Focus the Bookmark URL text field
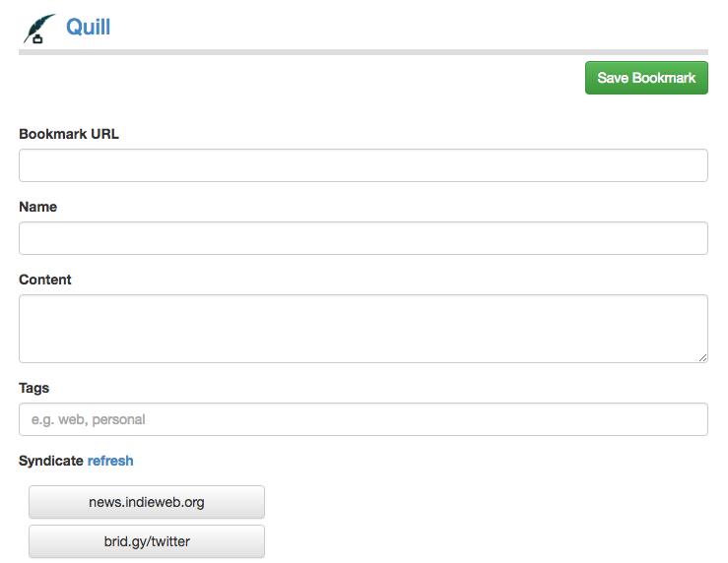This screenshot has width=728, height=563. click(363, 165)
